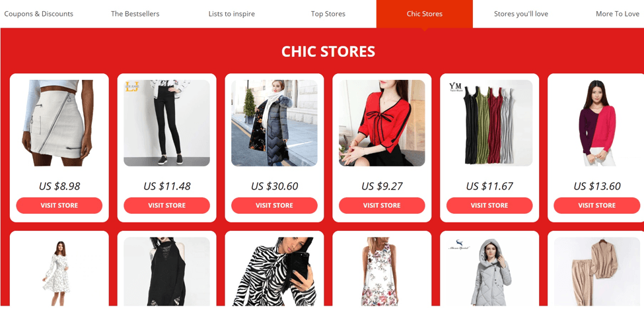This screenshot has height=326, width=644.
Task: Visit store for the US $11.67 dresses
Action: tap(489, 205)
